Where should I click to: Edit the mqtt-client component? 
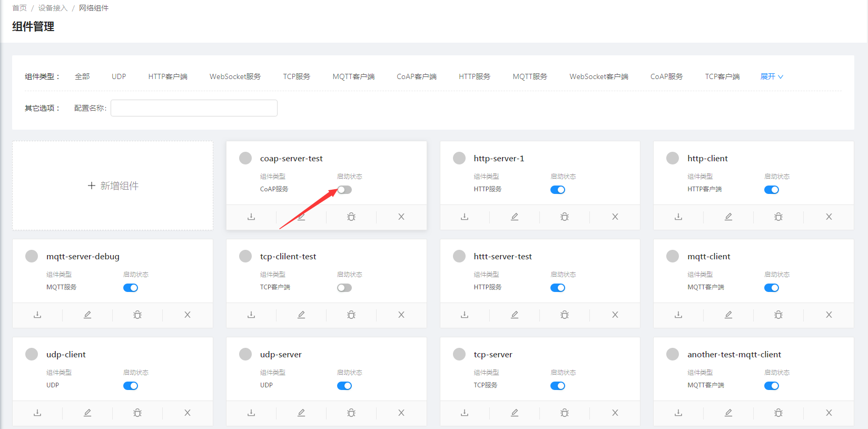(728, 315)
